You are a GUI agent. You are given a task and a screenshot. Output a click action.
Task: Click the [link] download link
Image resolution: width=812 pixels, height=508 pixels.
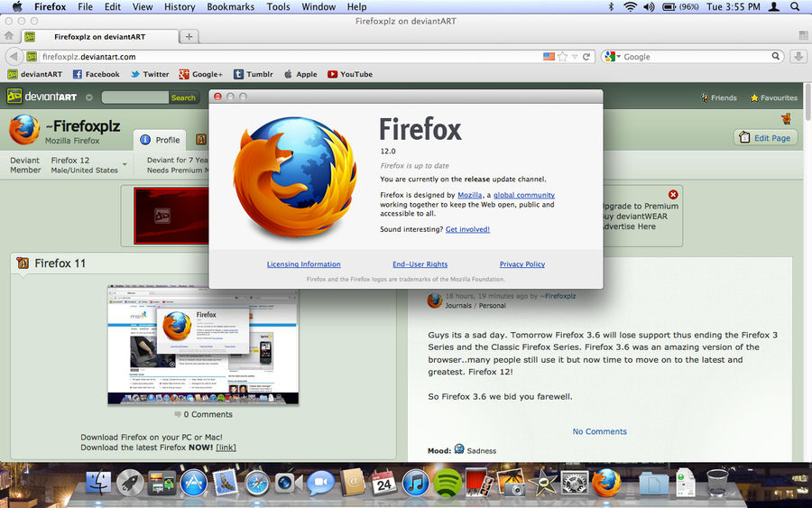click(x=226, y=448)
